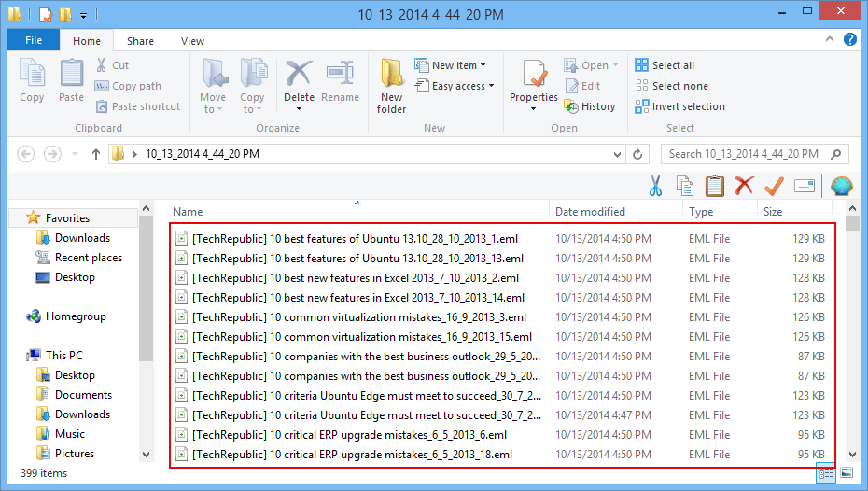Expand the Open button dropdown
Screen dimensions: 868x491
click(616, 65)
